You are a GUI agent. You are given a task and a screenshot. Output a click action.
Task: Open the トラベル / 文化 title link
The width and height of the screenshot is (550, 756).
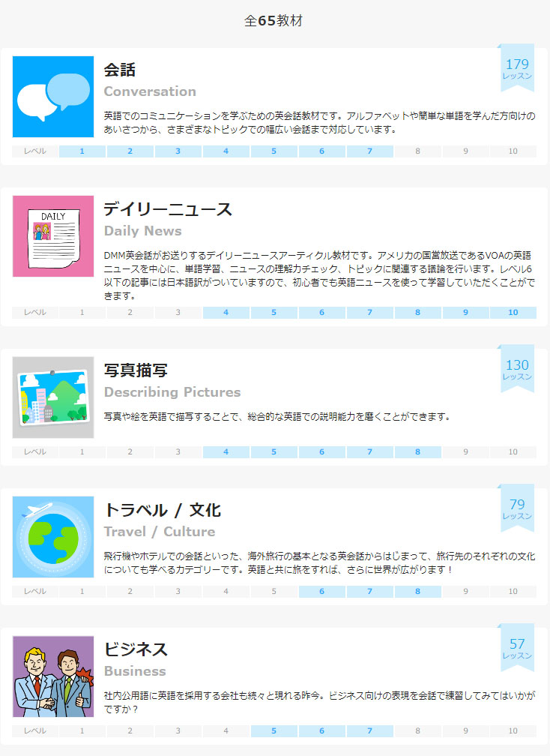(x=163, y=510)
